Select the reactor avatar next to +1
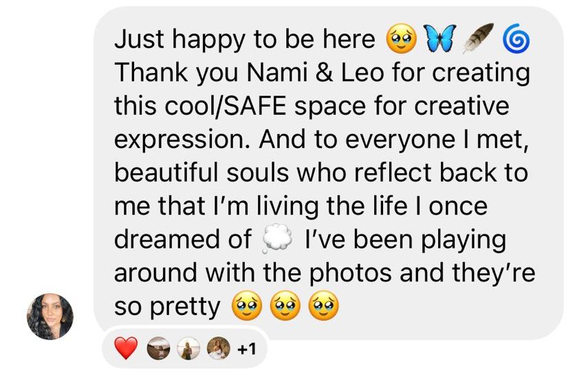Viewport: 588px width, 388px height. (x=219, y=348)
